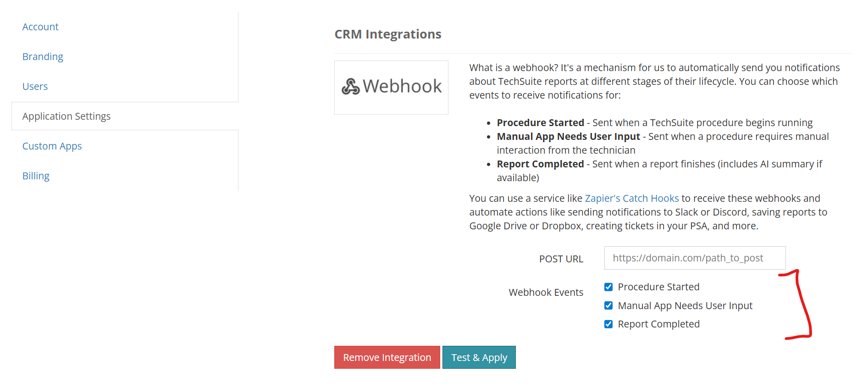Open the Users section
Viewport: 868px width, 388px height.
35,87
